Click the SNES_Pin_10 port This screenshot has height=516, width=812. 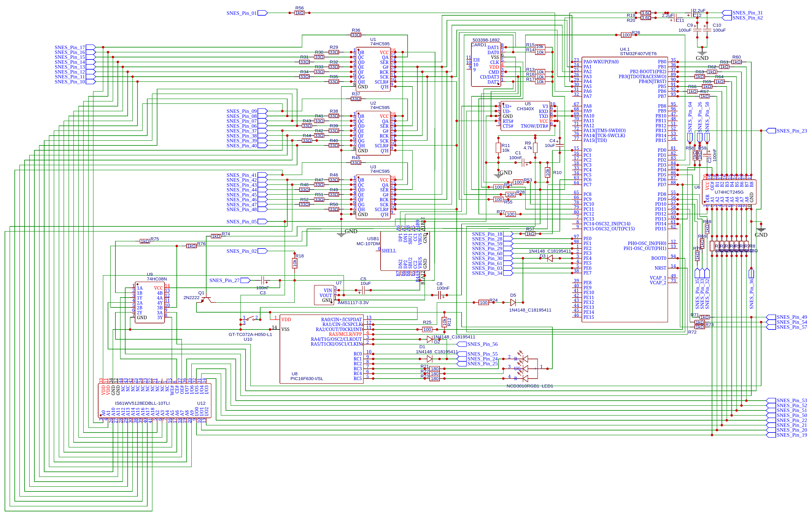click(75, 82)
